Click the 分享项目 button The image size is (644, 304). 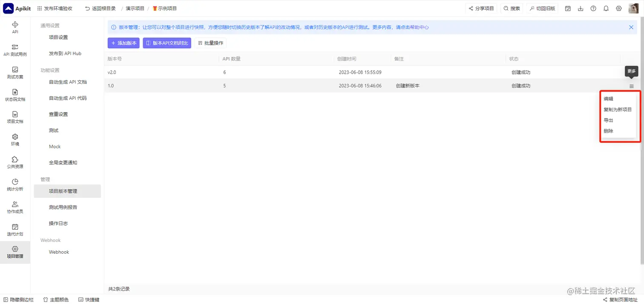click(481, 9)
